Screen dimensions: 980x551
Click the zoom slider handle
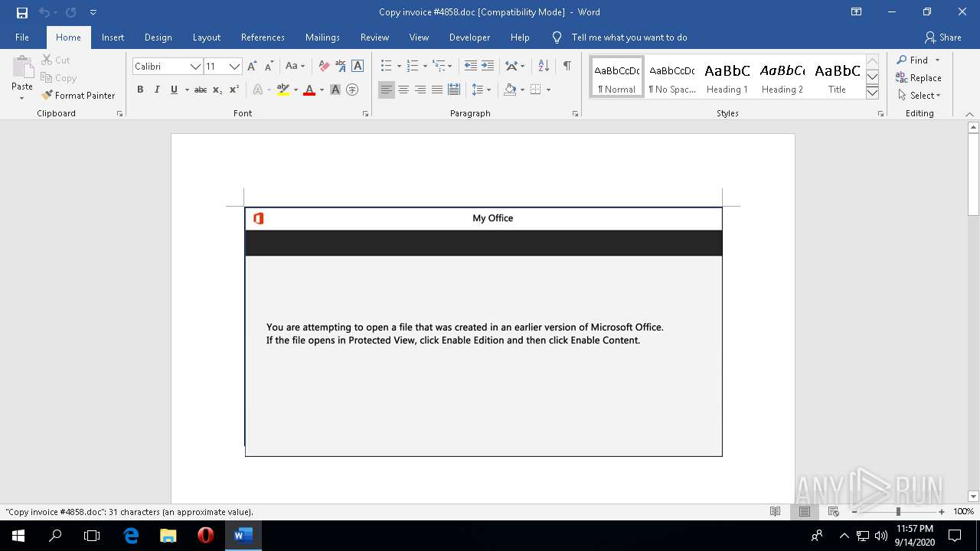pyautogui.click(x=898, y=512)
